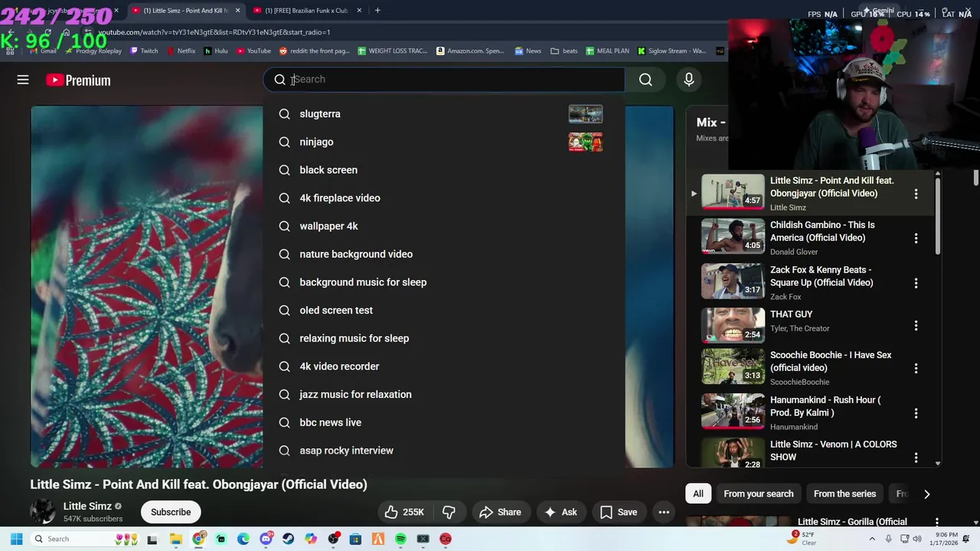The height and width of the screenshot is (551, 980).
Task: Open the Netflix bookmark
Action: pyautogui.click(x=180, y=51)
